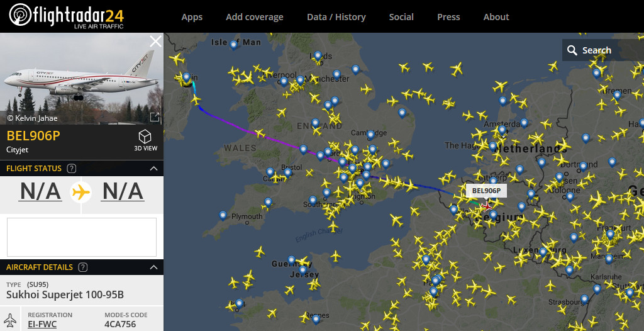Click the flight progress plane icon
The width and height of the screenshot is (644, 331).
[x=81, y=191]
